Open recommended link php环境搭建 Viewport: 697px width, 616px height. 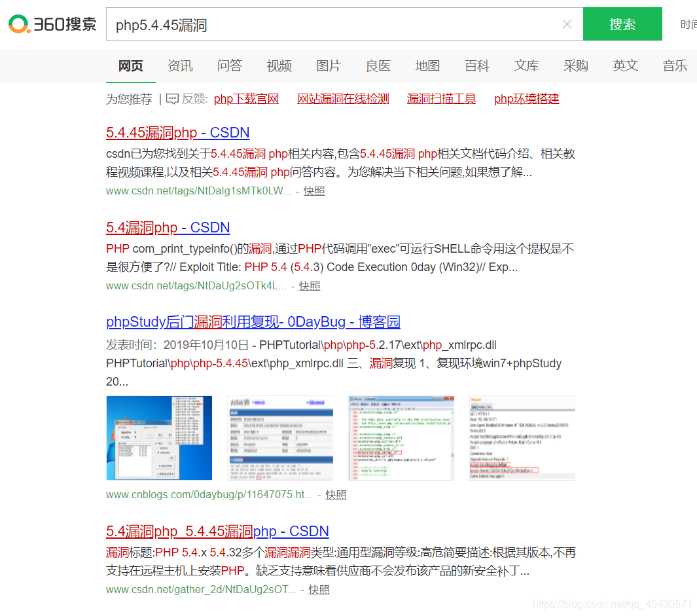pos(527,99)
